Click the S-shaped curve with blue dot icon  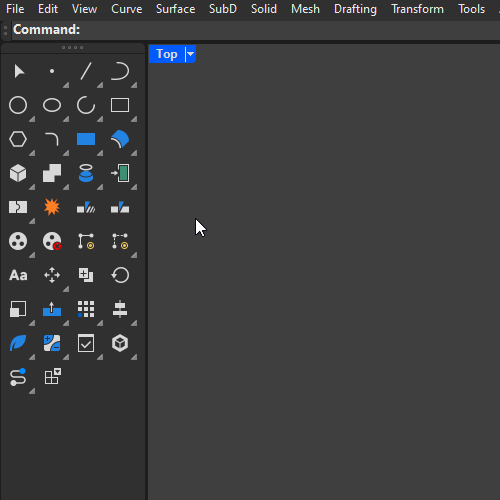click(x=18, y=377)
